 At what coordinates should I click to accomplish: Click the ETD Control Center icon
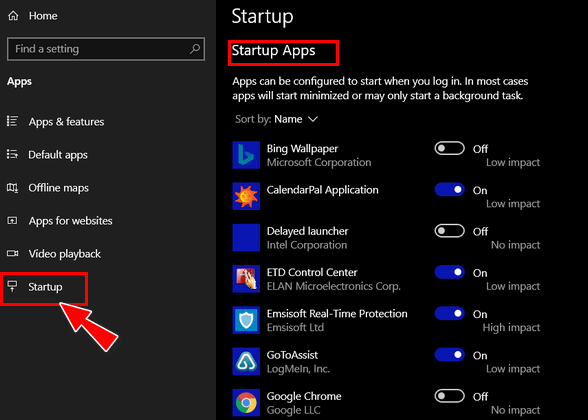[246, 279]
